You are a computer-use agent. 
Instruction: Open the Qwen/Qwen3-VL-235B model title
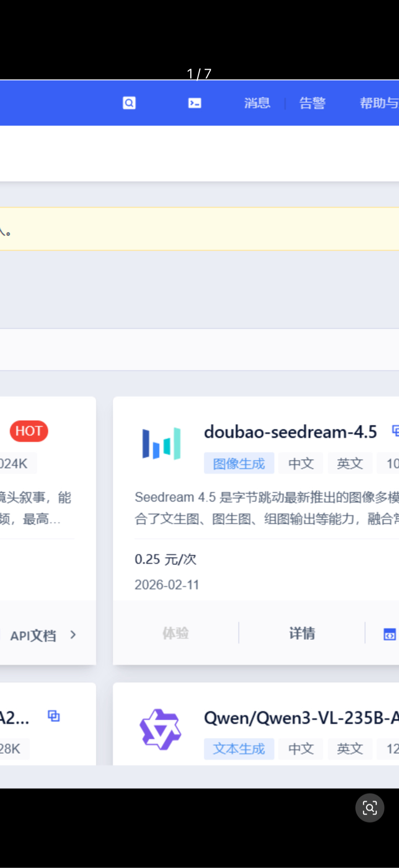click(301, 718)
